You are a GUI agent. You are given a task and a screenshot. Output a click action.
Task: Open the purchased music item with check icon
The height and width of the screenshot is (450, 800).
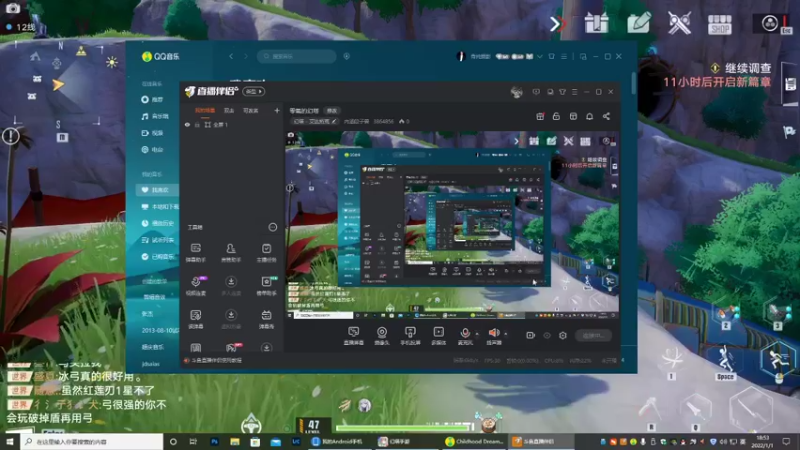click(x=158, y=257)
